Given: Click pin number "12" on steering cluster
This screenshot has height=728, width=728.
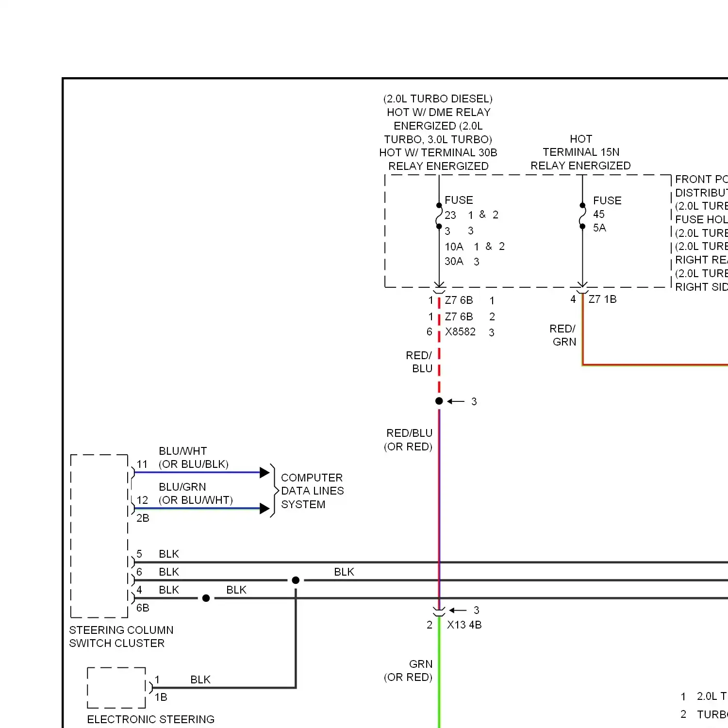Looking at the screenshot, I should (x=142, y=500).
